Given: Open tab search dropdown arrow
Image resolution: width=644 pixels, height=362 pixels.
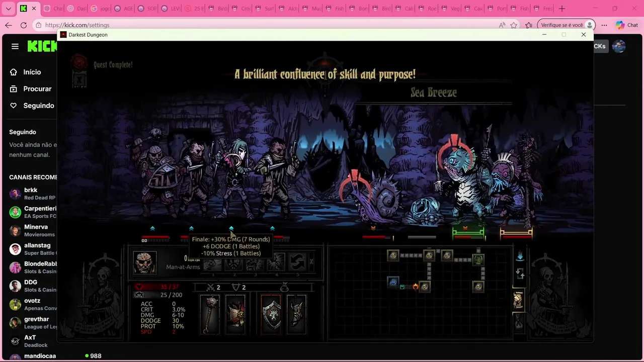Looking at the screenshot, I should [x=8, y=9].
